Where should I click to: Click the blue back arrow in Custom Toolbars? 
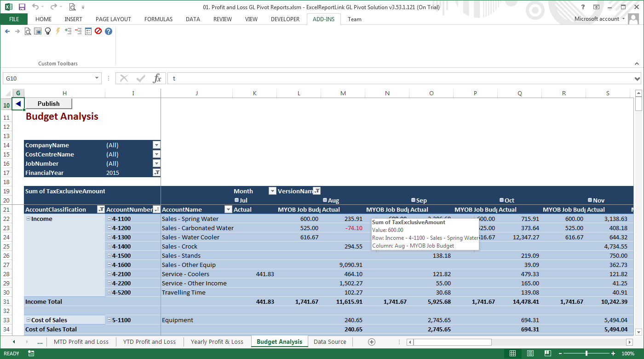[x=7, y=31]
